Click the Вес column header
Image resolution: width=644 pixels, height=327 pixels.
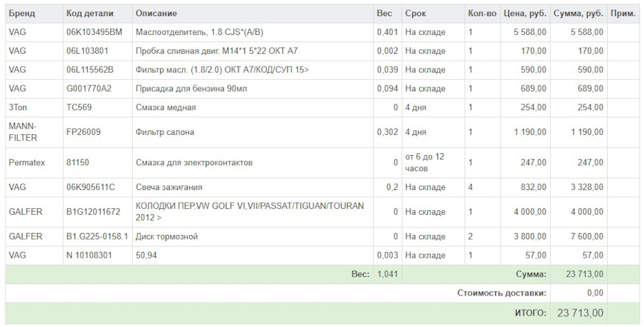click(384, 13)
